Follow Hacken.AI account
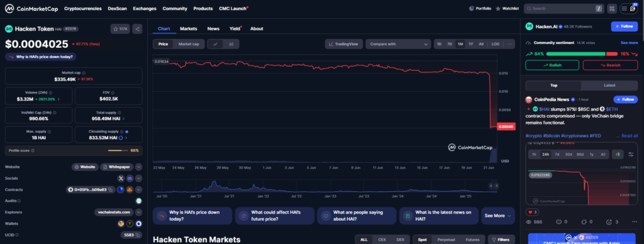This screenshot has height=244, width=644. 625,26
